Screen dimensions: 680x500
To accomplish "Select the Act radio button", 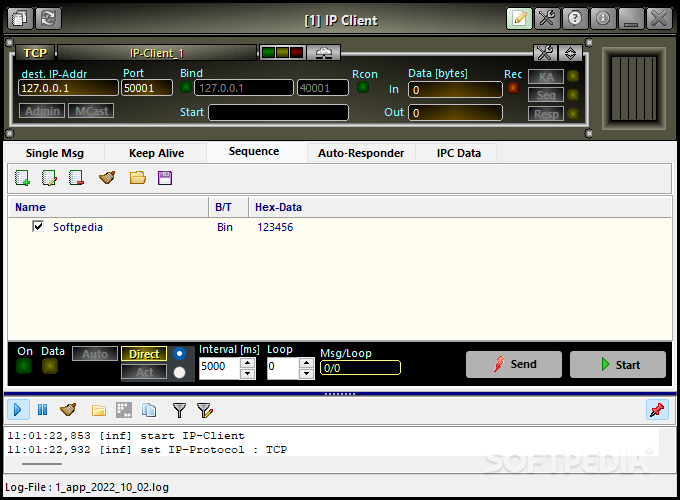I will pos(180,372).
